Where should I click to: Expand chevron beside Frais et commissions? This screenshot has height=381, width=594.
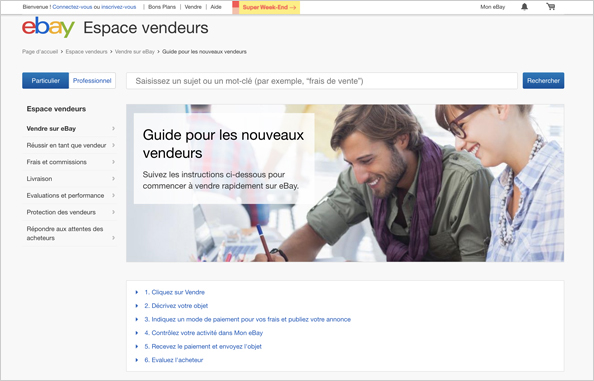tap(113, 162)
